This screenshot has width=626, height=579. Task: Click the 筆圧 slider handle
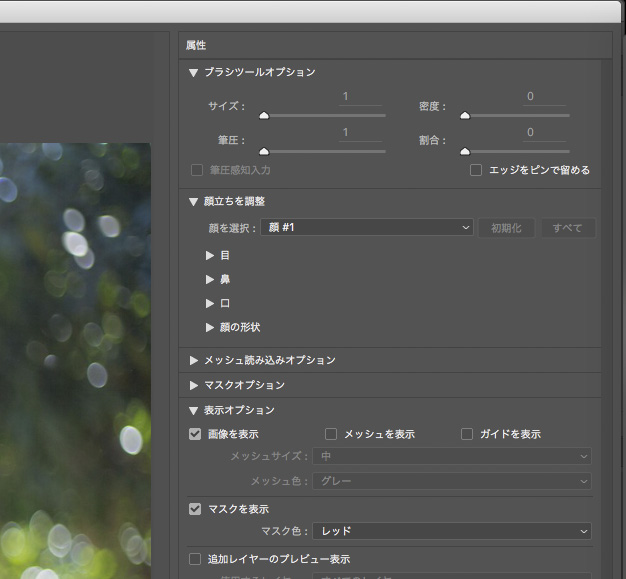click(264, 152)
